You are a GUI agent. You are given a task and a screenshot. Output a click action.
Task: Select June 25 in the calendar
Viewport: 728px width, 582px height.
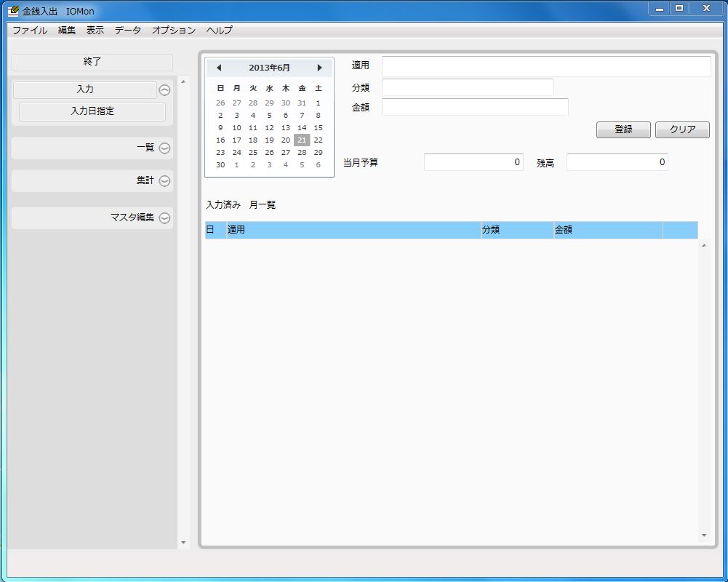pos(253,152)
